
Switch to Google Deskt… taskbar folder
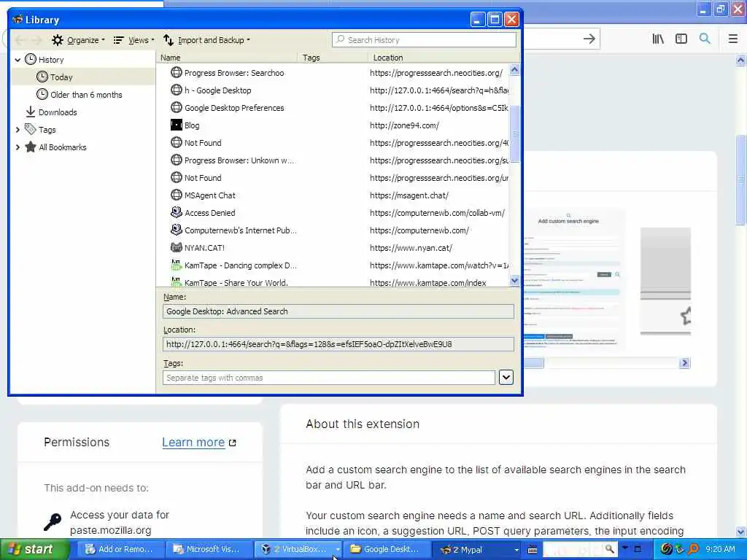(x=386, y=550)
